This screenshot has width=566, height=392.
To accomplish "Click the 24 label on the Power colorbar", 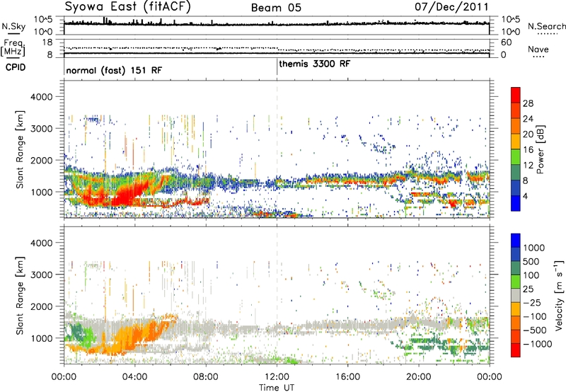I will click(x=528, y=119).
